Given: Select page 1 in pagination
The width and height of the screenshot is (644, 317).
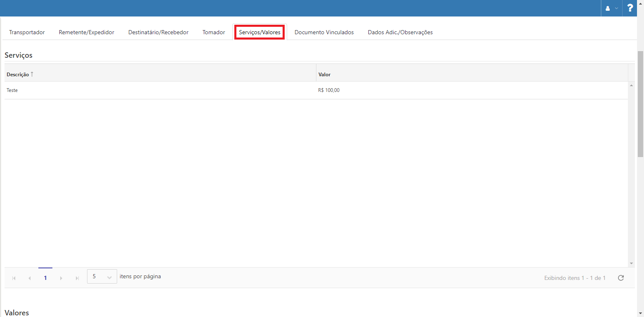Looking at the screenshot, I should pyautogui.click(x=45, y=278).
